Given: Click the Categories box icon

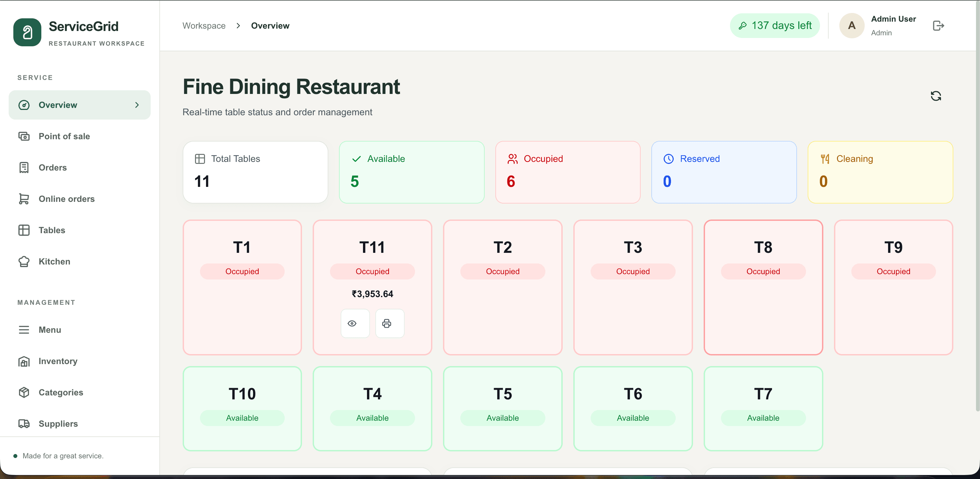Looking at the screenshot, I should [x=24, y=392].
